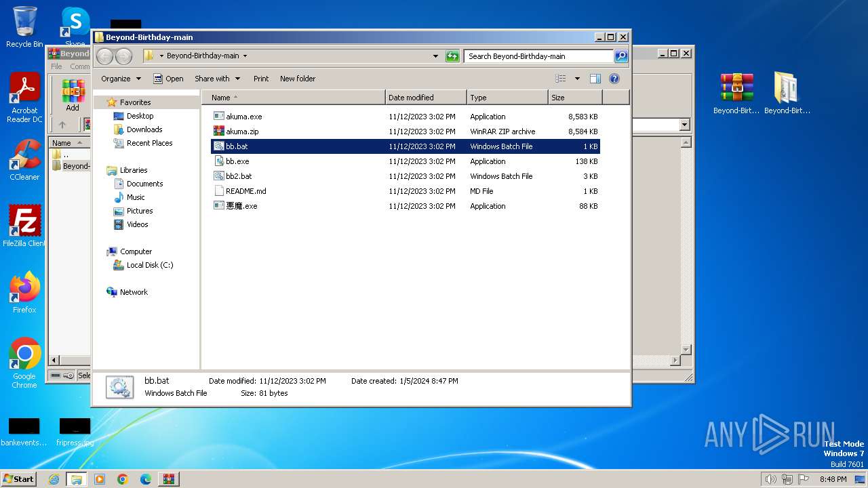Sort by Size column header
The width and height of the screenshot is (868, 488).
coord(575,98)
